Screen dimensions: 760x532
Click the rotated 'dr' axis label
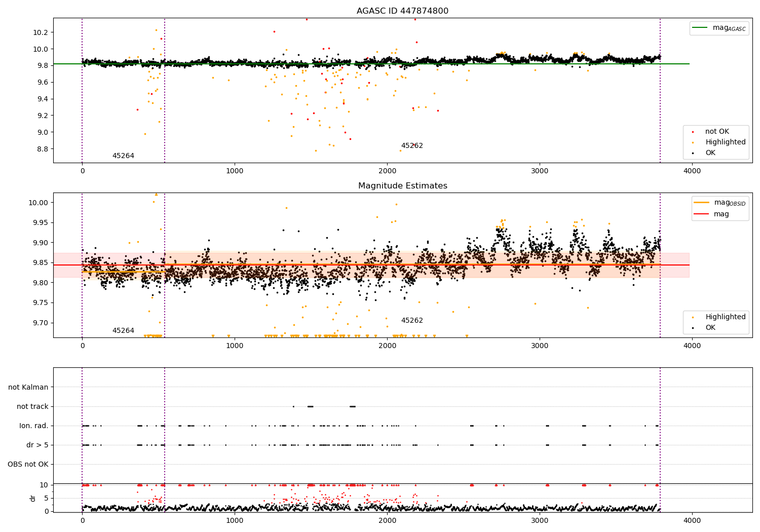tap(33, 498)
